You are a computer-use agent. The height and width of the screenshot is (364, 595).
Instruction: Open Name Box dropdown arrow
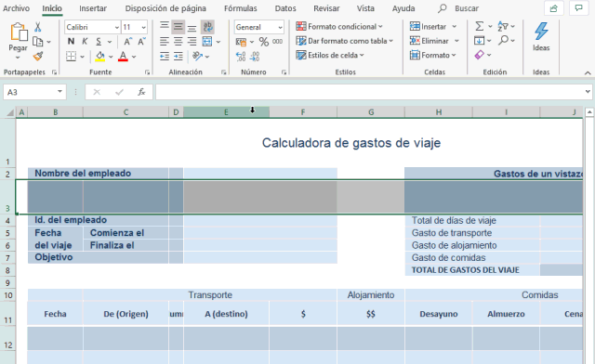click(x=59, y=92)
